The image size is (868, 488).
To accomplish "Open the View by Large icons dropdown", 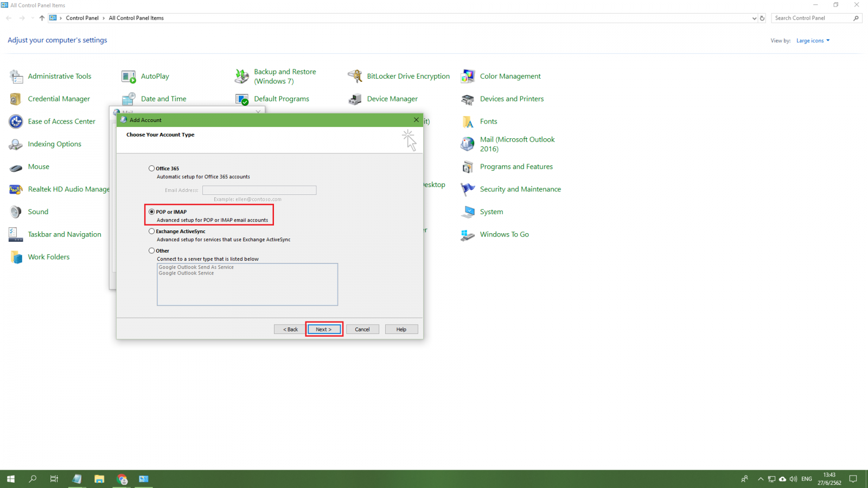I will click(813, 41).
